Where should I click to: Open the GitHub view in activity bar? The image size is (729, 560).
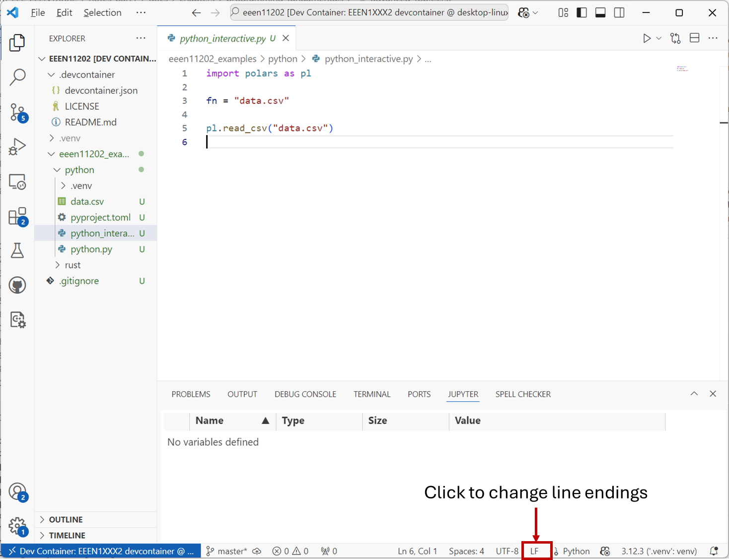18,285
